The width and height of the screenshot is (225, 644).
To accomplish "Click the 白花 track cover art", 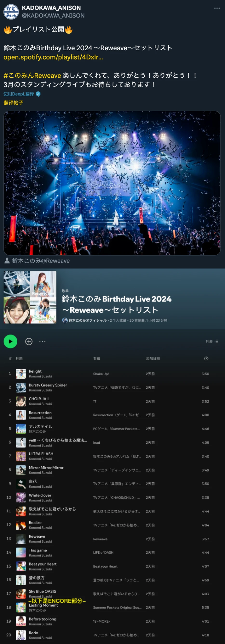I will click(21, 484).
